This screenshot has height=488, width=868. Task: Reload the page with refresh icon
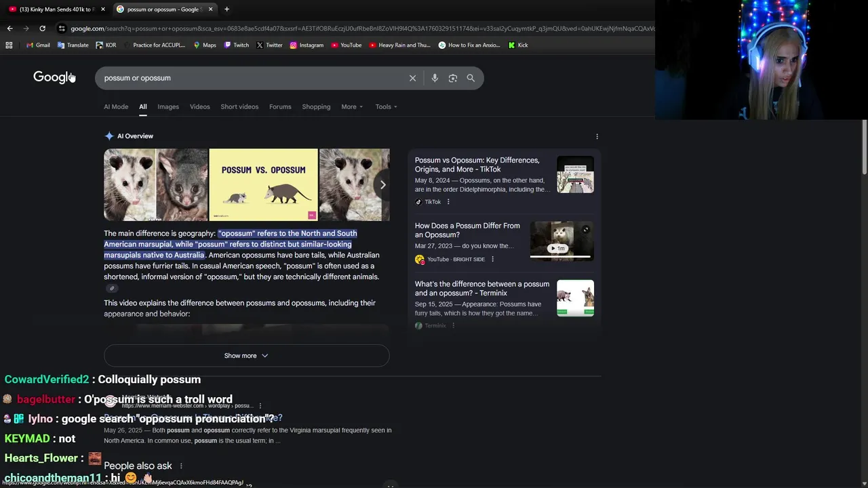point(42,28)
